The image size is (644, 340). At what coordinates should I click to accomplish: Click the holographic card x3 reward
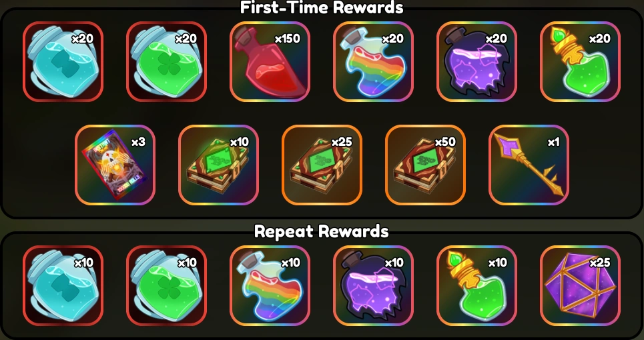point(115,165)
